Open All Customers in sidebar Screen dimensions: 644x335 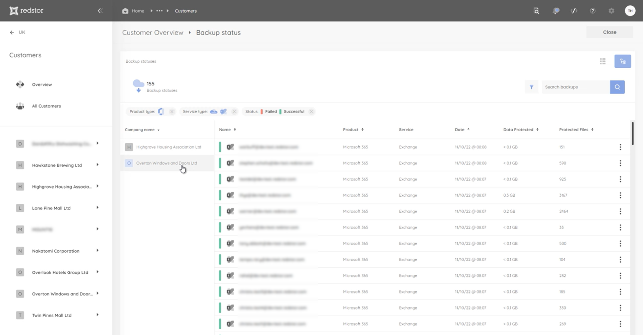(46, 106)
